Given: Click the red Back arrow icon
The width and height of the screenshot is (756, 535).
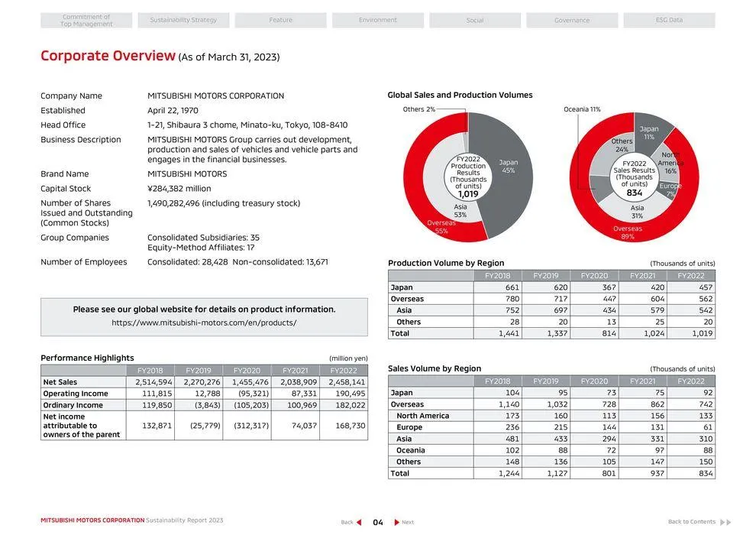Looking at the screenshot, I should (x=360, y=521).
